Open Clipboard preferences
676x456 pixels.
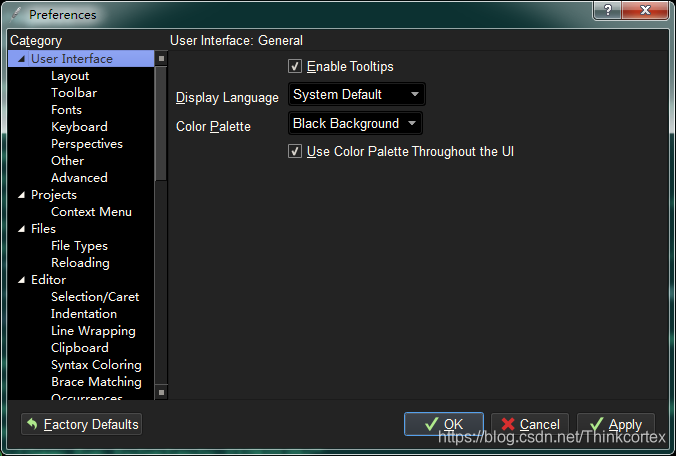[x=80, y=348]
